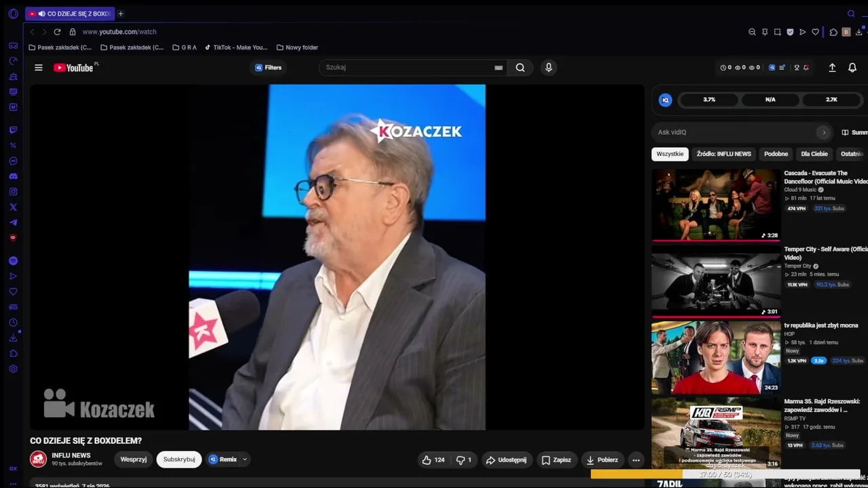The image size is (868, 488).
Task: Open sidebar history clock icon
Action: [x=13, y=323]
